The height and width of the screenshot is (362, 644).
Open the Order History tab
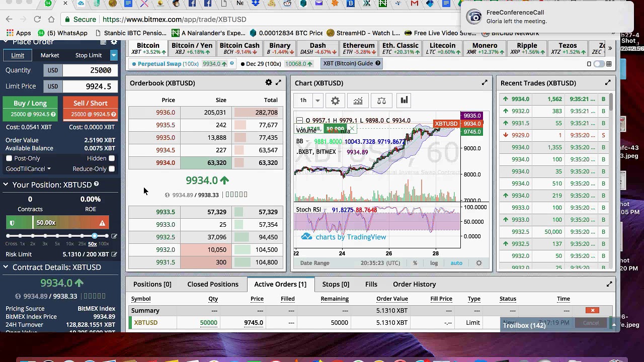coord(415,284)
